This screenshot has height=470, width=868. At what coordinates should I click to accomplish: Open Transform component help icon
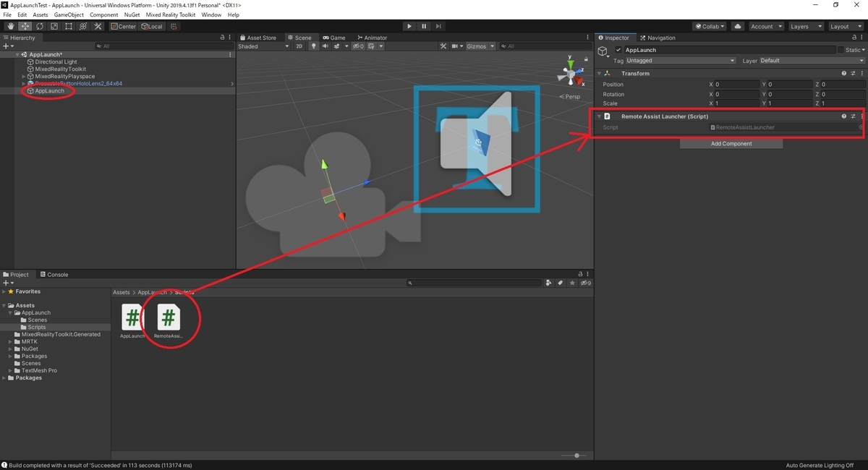[x=843, y=74]
